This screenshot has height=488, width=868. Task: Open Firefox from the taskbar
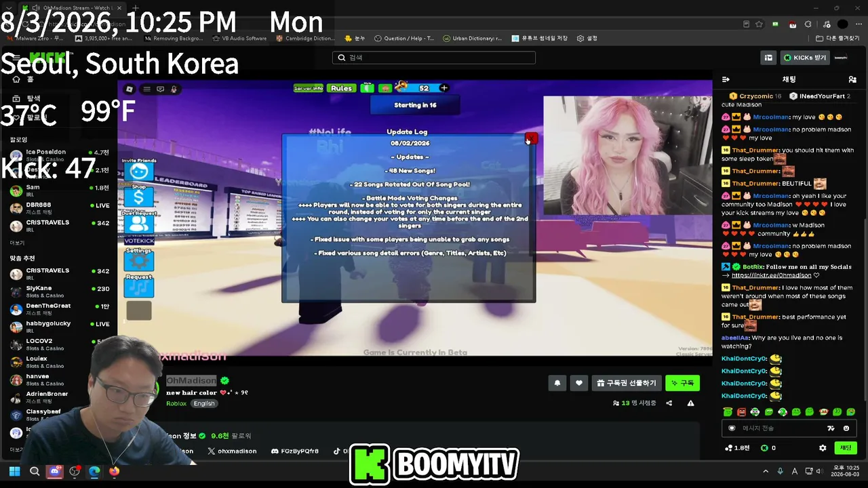click(114, 471)
